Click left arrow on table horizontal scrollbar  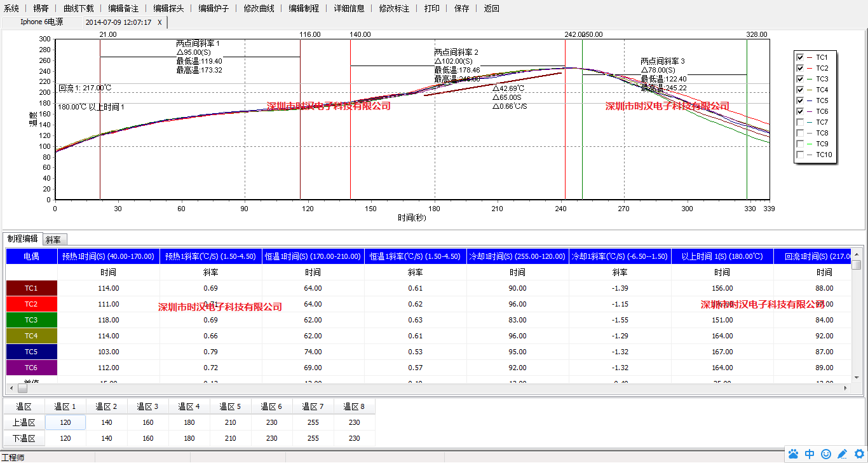point(11,388)
